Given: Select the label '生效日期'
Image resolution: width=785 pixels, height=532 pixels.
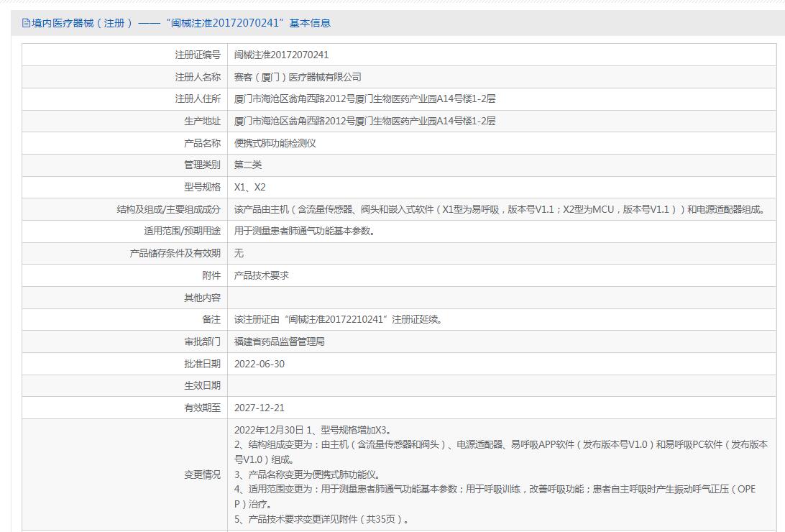Looking at the screenshot, I should click(x=202, y=386).
